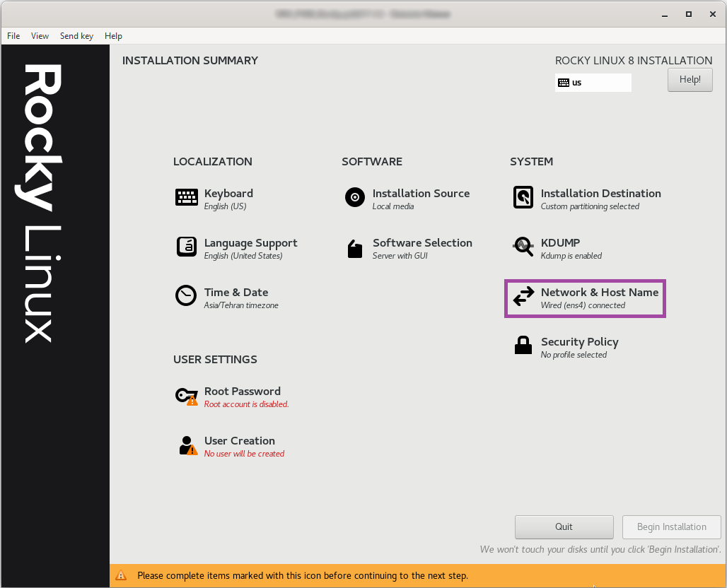Image resolution: width=727 pixels, height=588 pixels.
Task: Click the keyboard layout icon beside us
Action: click(x=564, y=83)
